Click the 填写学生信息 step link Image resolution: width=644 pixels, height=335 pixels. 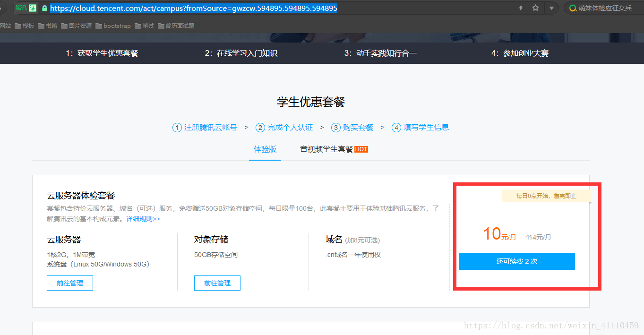(421, 128)
